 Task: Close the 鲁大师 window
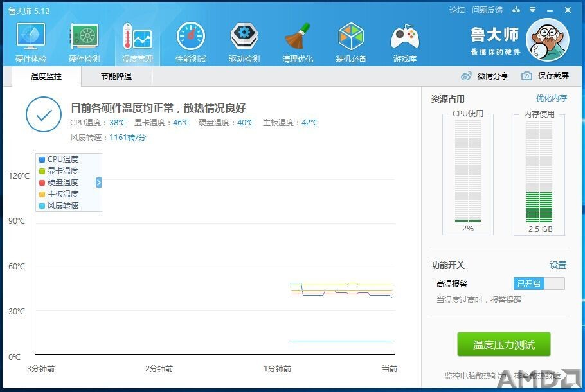pyautogui.click(x=568, y=10)
